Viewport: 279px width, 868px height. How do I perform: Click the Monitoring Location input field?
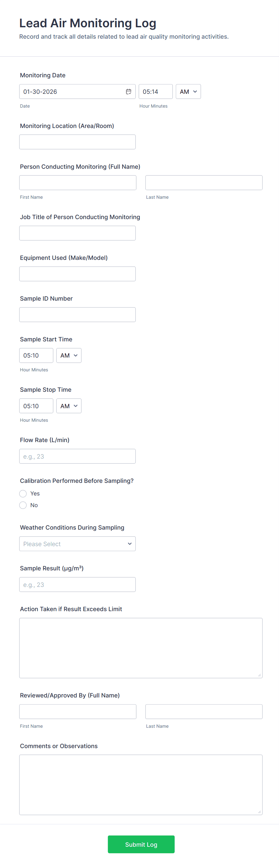coord(77,142)
